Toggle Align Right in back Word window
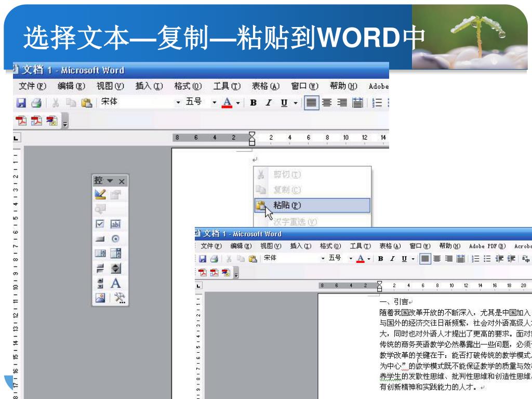 342,102
